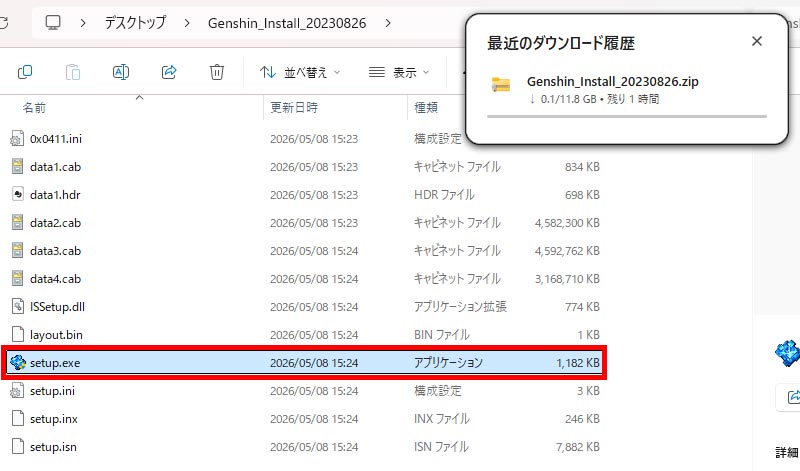Click the PC monitor icon in address bar
The width and height of the screenshot is (800, 471).
[x=53, y=23]
